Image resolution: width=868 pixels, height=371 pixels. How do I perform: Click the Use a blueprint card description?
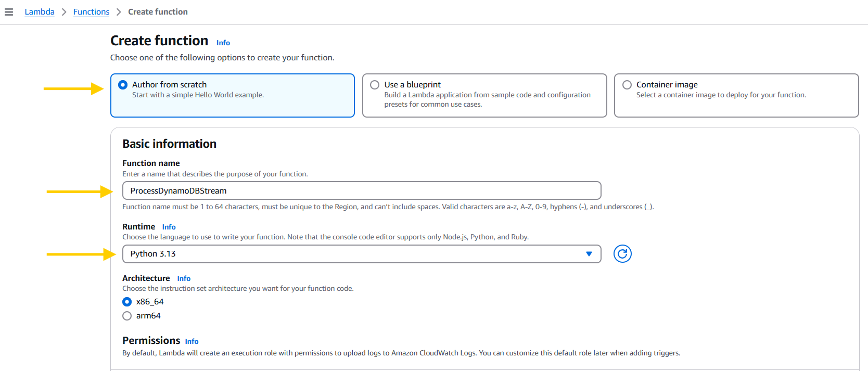[487, 99]
